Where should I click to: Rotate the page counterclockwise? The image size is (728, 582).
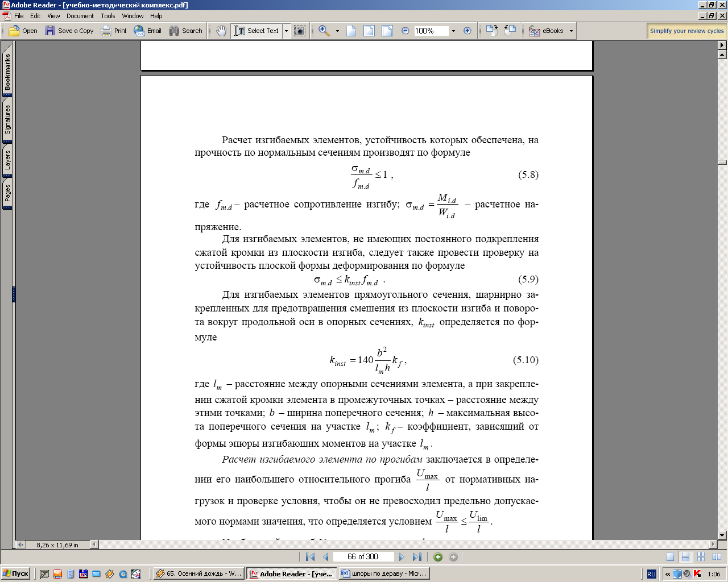510,31
